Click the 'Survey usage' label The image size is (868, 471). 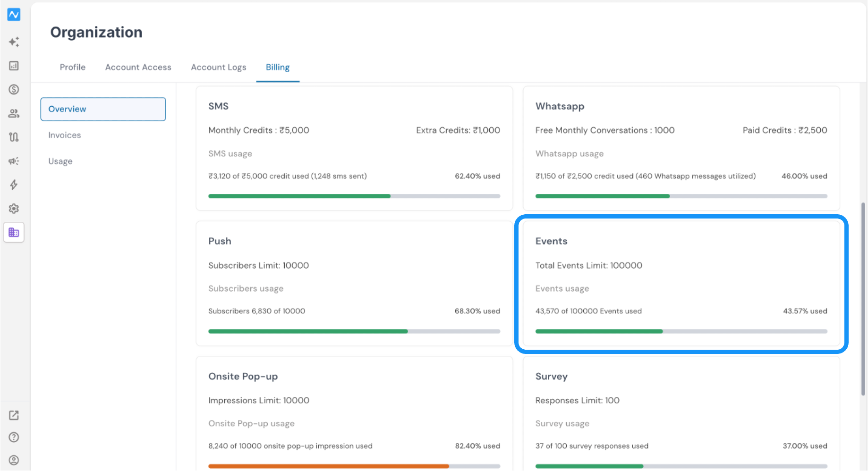562,423
